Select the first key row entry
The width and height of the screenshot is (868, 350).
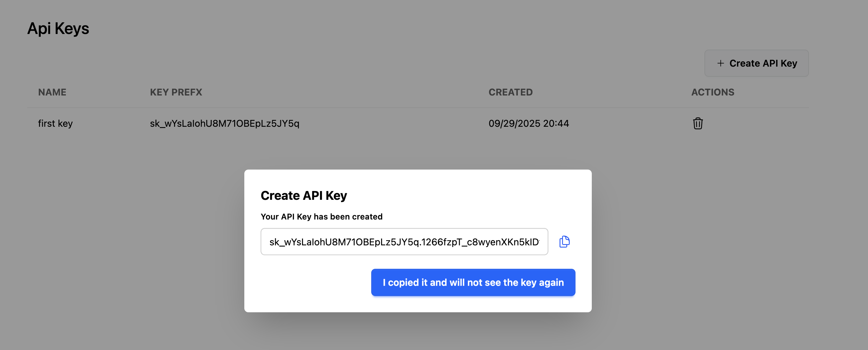(55, 123)
